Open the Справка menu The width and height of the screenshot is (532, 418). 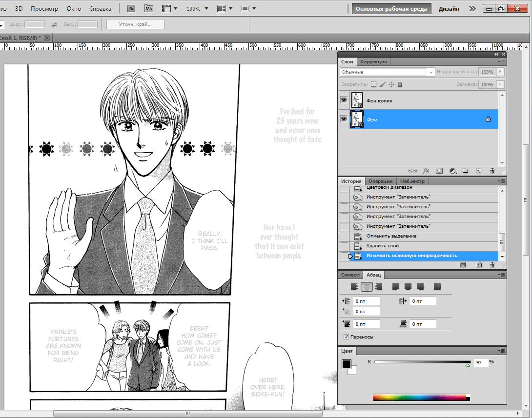(x=100, y=9)
